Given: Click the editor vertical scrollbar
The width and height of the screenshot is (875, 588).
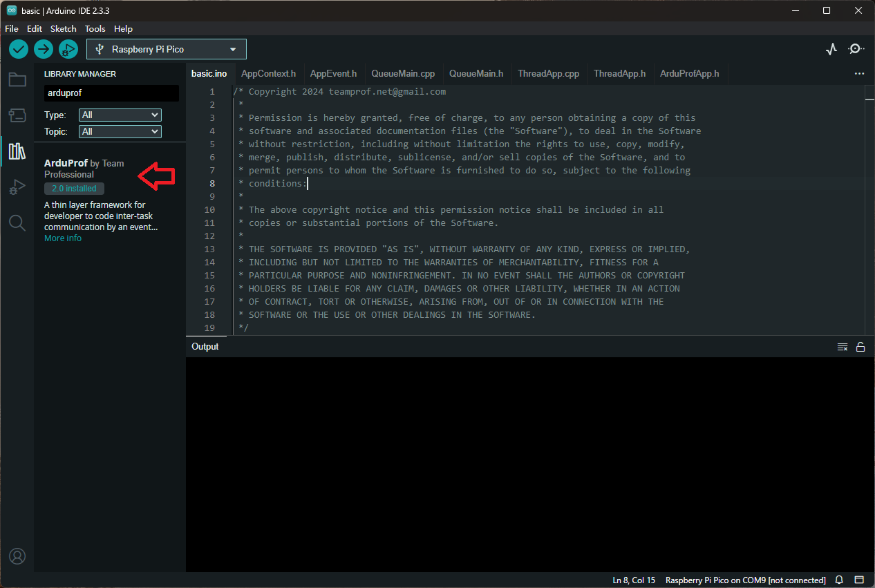Looking at the screenshot, I should pyautogui.click(x=869, y=210).
